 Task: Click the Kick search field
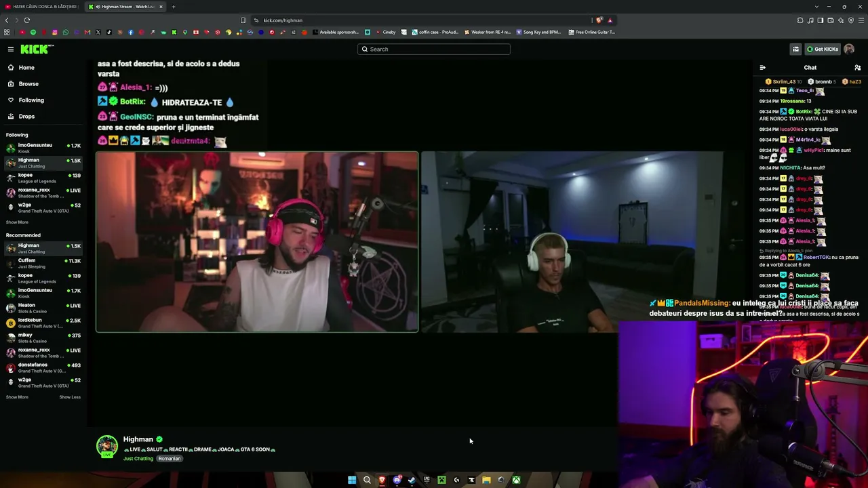434,49
